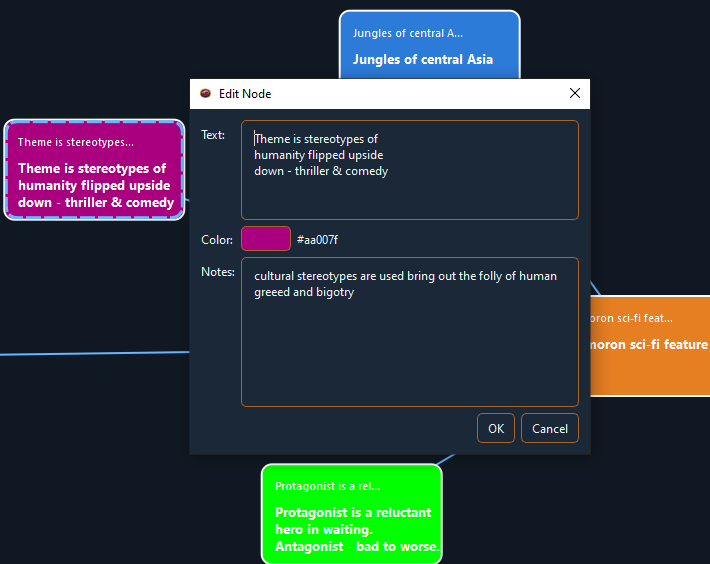
Task: Click the Notes: label
Action: [218, 272]
